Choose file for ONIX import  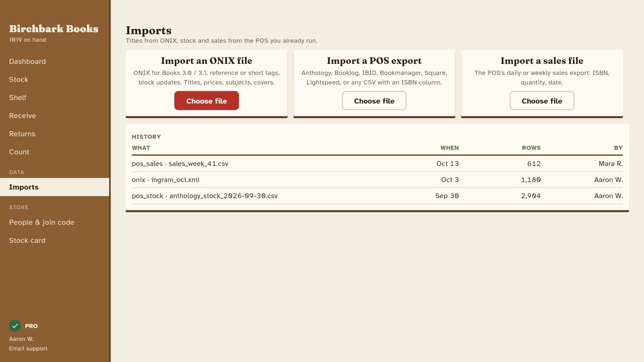pos(206,101)
